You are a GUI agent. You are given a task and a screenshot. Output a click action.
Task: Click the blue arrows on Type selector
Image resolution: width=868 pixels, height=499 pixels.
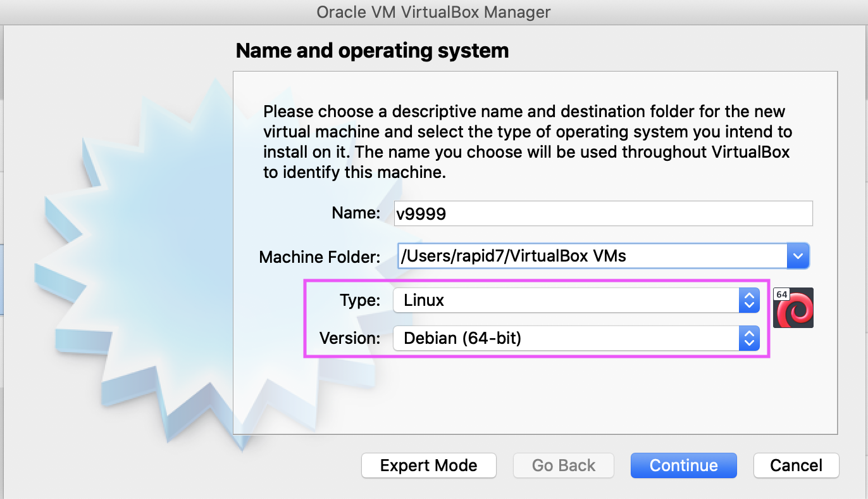(x=748, y=300)
